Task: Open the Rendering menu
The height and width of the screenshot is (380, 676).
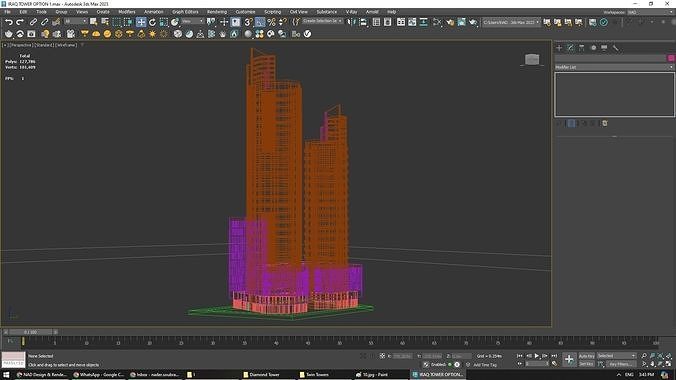Action: (216, 12)
